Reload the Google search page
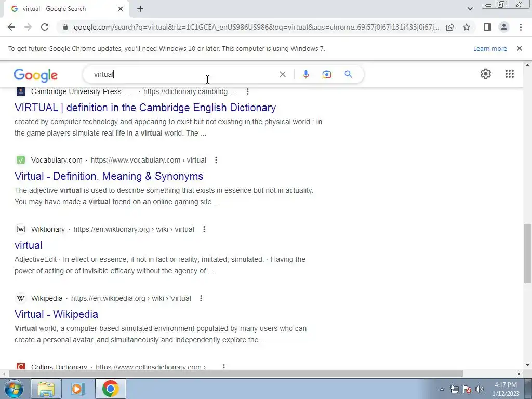532x399 pixels. tap(45, 27)
